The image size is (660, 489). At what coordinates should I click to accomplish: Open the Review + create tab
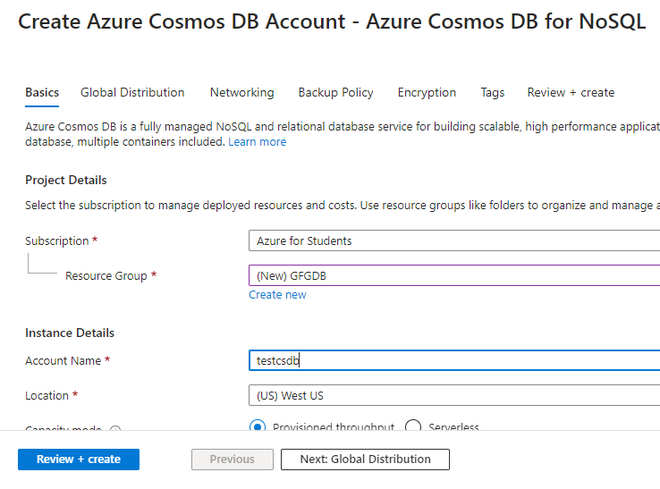tap(571, 92)
